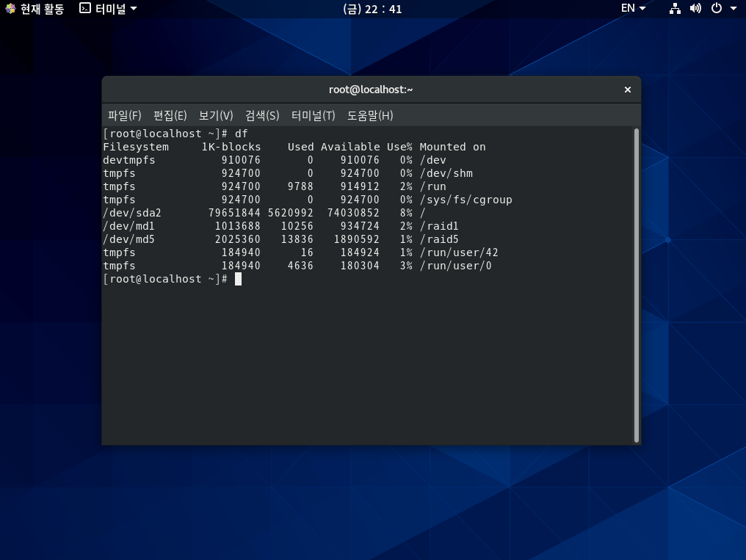Click the terminal vertical scrollbar
746x560 pixels.
pyautogui.click(x=637, y=286)
